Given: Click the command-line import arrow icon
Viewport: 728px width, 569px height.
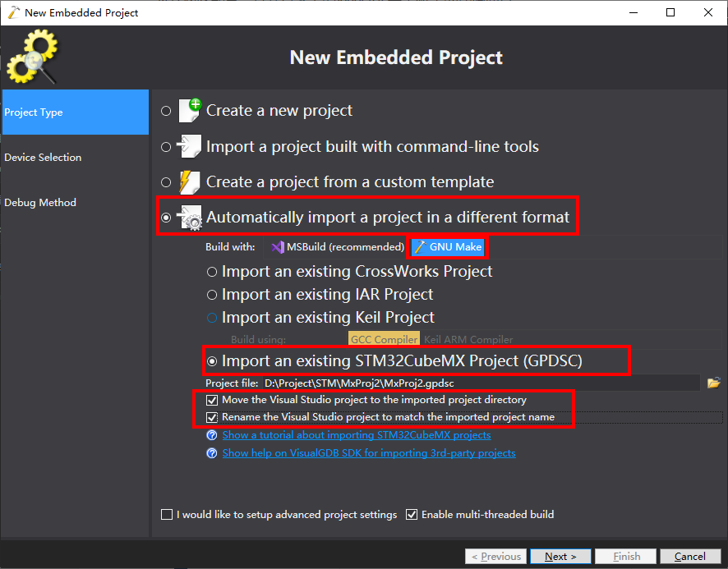Looking at the screenshot, I should click(x=190, y=146).
